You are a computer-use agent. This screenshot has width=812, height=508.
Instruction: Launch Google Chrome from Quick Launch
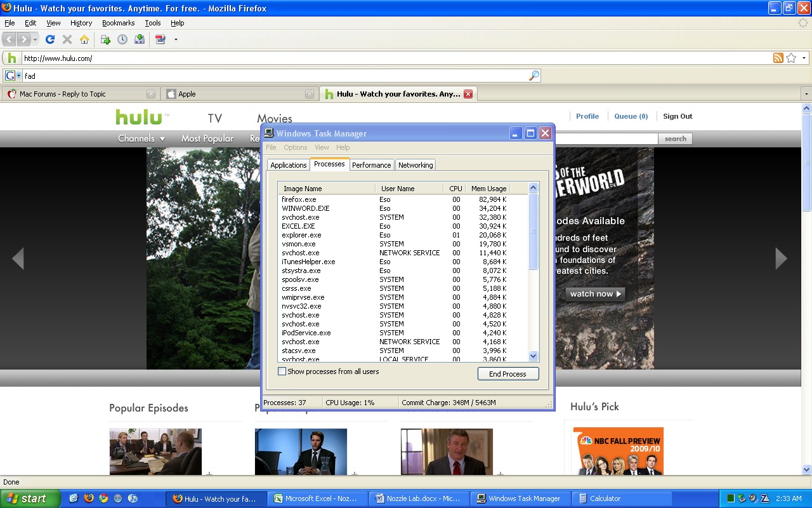(x=103, y=498)
